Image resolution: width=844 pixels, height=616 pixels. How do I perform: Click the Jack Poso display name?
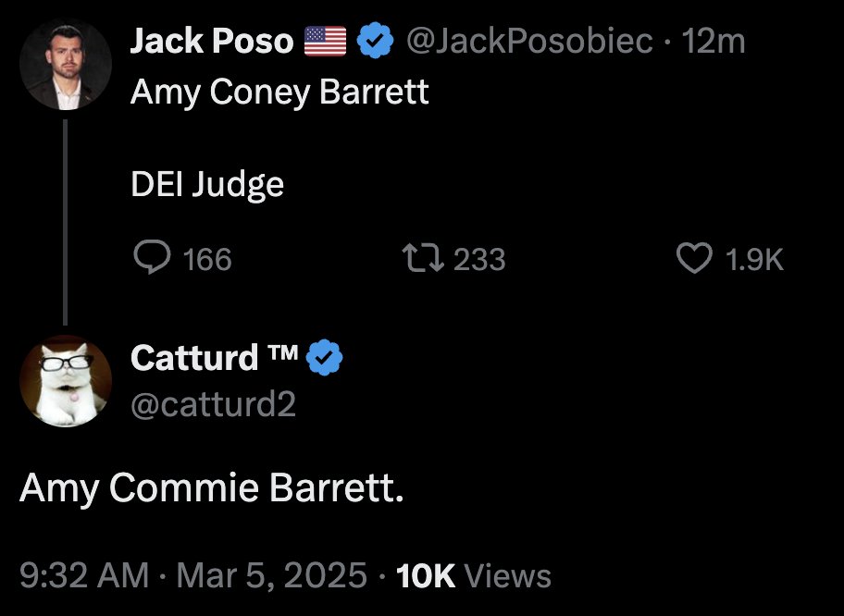212,42
